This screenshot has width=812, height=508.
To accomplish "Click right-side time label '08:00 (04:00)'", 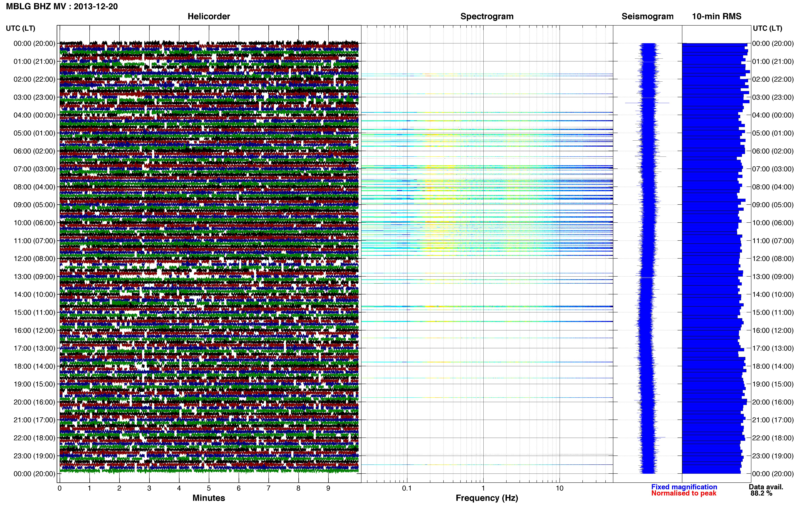I will click(773, 187).
